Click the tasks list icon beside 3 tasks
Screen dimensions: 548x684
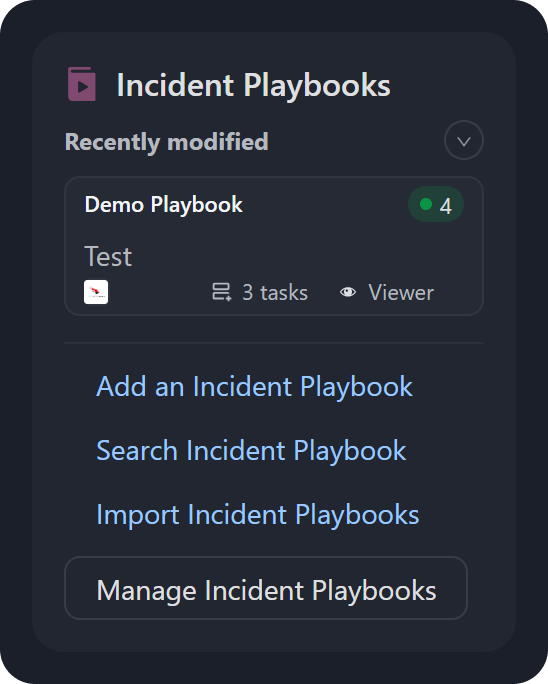tap(222, 292)
